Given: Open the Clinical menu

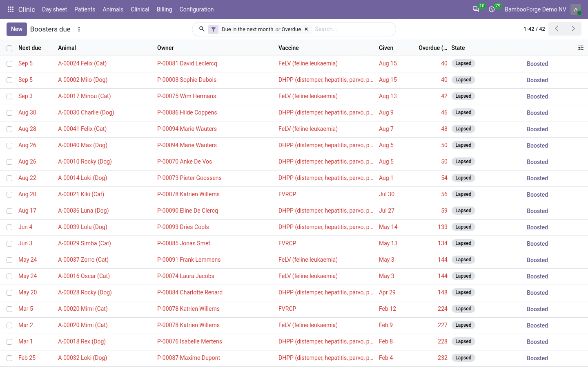Looking at the screenshot, I should [140, 9].
